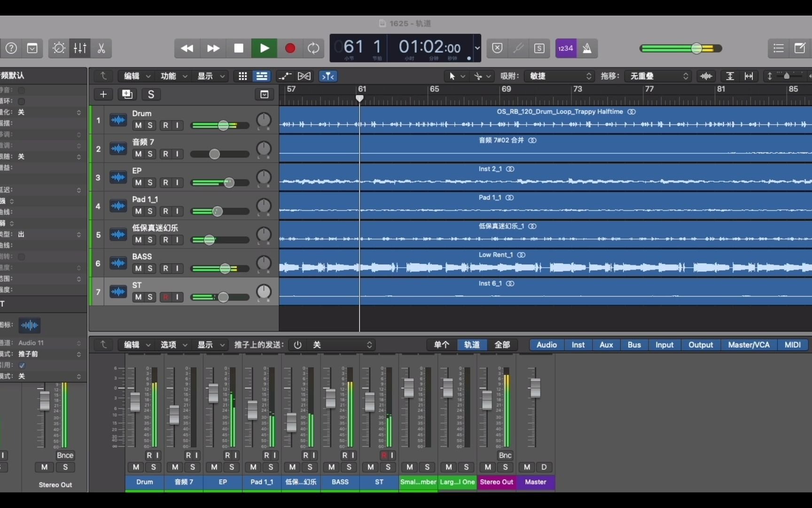Toggle the automation curve button

point(284,76)
